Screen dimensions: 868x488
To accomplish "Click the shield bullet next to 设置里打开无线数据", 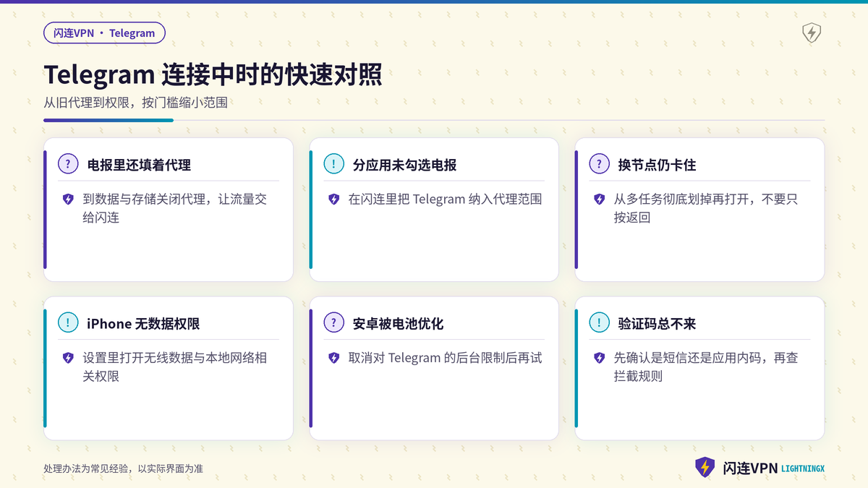I will pos(68,358).
